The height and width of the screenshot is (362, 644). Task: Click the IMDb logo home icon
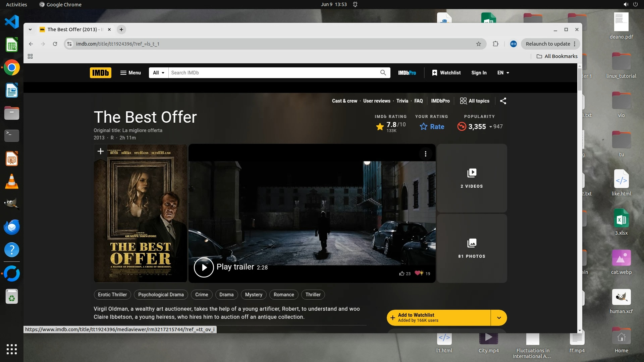point(100,73)
